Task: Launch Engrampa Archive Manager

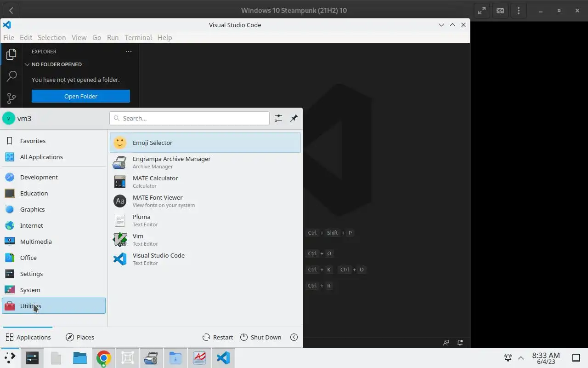Action: point(205,162)
